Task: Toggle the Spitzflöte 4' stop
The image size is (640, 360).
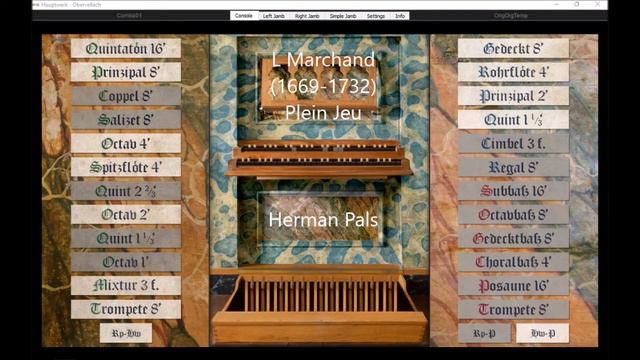Action: (126, 167)
